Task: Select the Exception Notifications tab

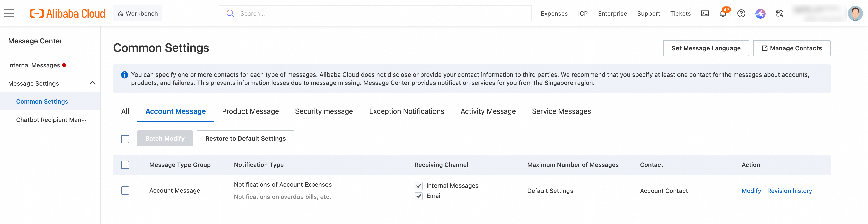Action: [406, 111]
